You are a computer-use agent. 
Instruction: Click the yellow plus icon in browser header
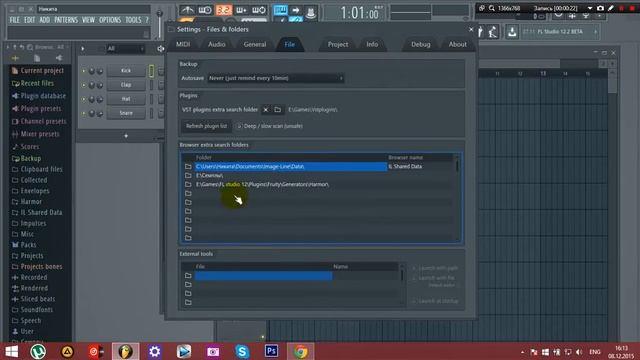pos(16,58)
